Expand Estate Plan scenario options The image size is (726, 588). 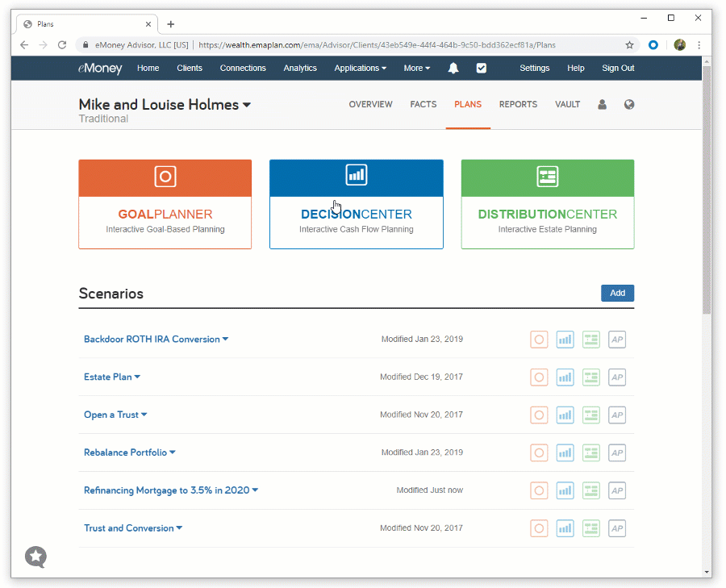tap(137, 377)
